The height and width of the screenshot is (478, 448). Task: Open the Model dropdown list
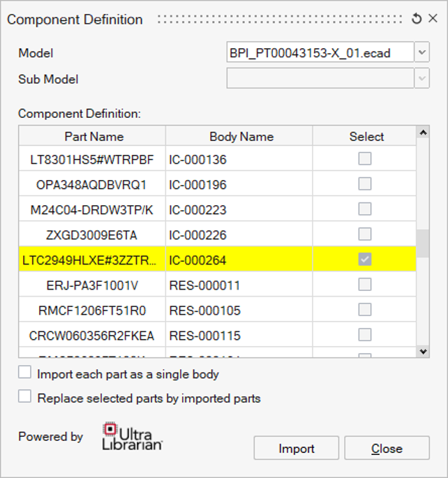[x=421, y=53]
